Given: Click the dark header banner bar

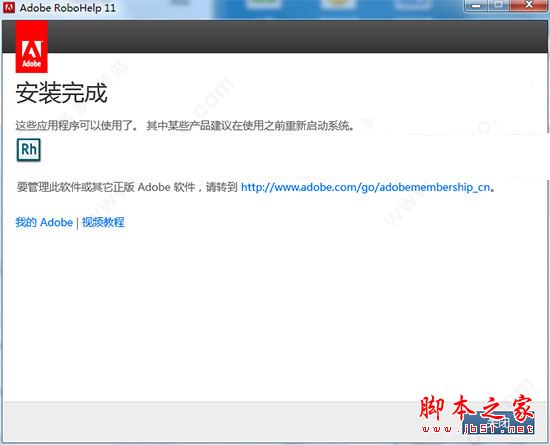Looking at the screenshot, I should pos(275,36).
